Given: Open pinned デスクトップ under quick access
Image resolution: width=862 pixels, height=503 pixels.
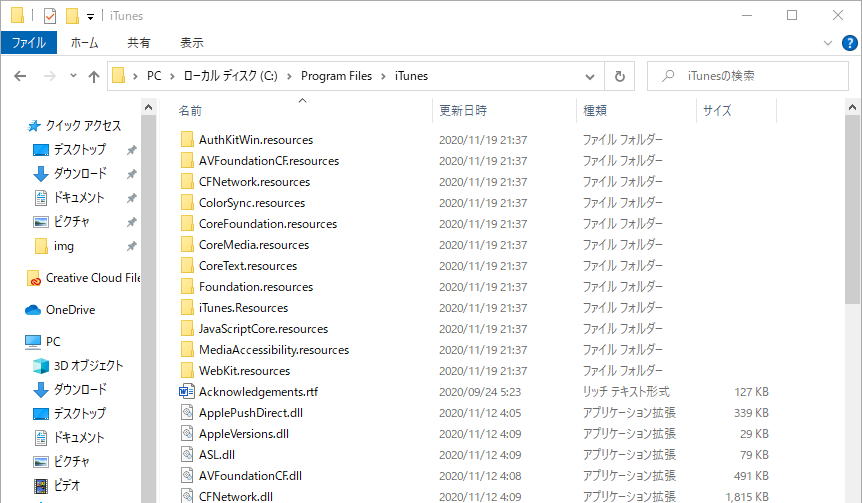Looking at the screenshot, I should click(80, 150).
